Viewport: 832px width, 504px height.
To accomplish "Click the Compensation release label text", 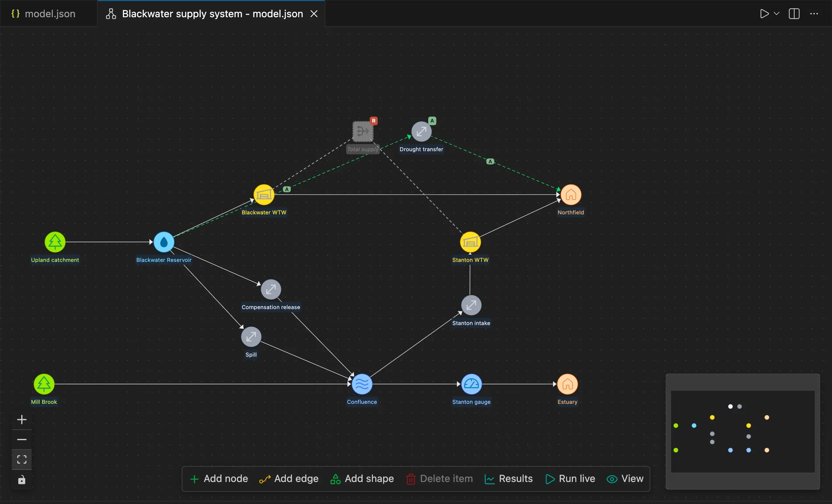I will click(271, 307).
